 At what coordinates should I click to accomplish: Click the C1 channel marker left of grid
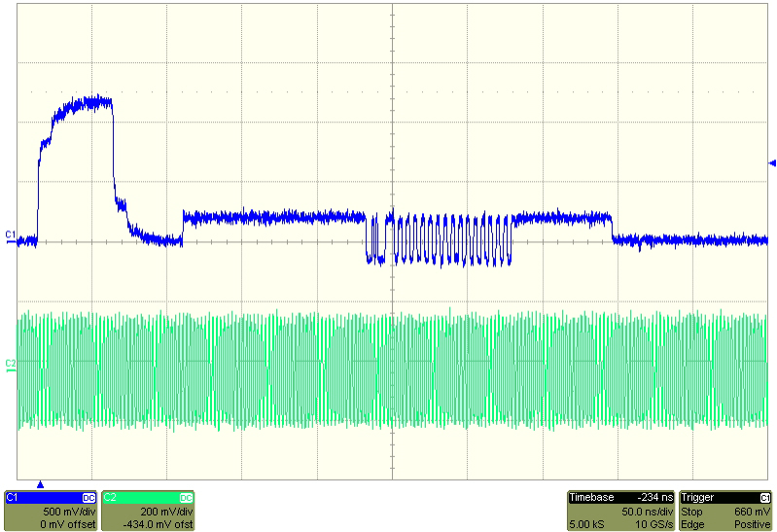point(10,235)
